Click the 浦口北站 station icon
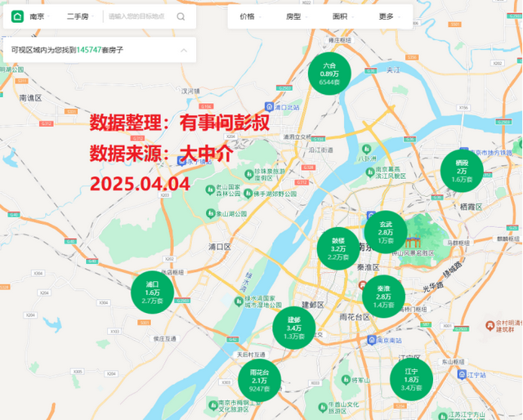Image resolution: width=523 pixels, height=420 pixels. click(x=269, y=107)
